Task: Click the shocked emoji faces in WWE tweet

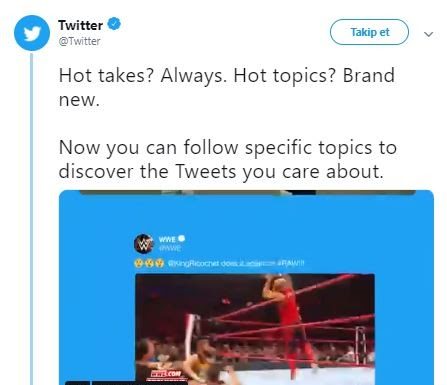Action: [149, 263]
